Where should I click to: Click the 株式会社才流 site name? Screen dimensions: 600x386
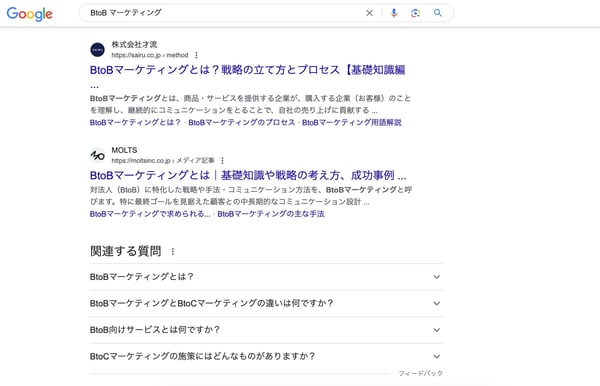point(134,45)
